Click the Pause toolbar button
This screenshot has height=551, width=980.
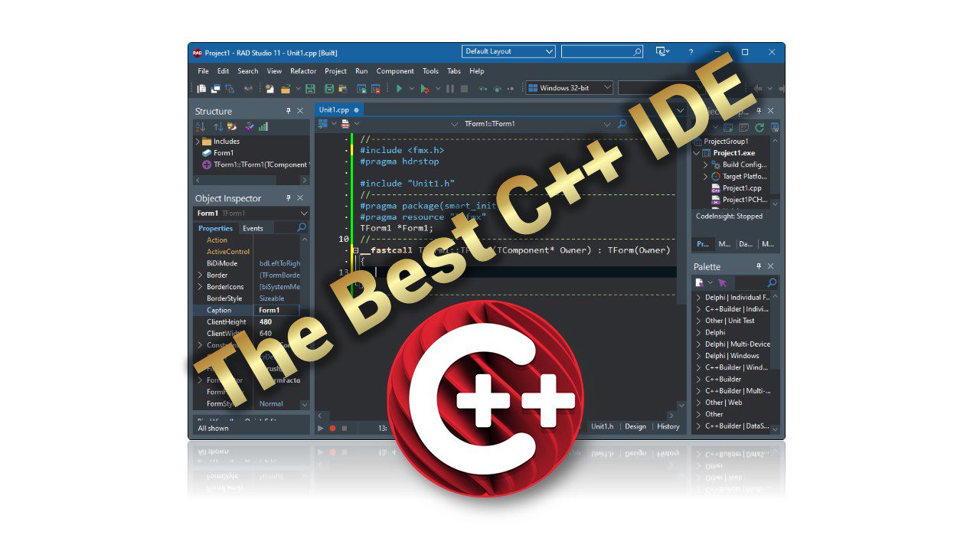coord(449,89)
